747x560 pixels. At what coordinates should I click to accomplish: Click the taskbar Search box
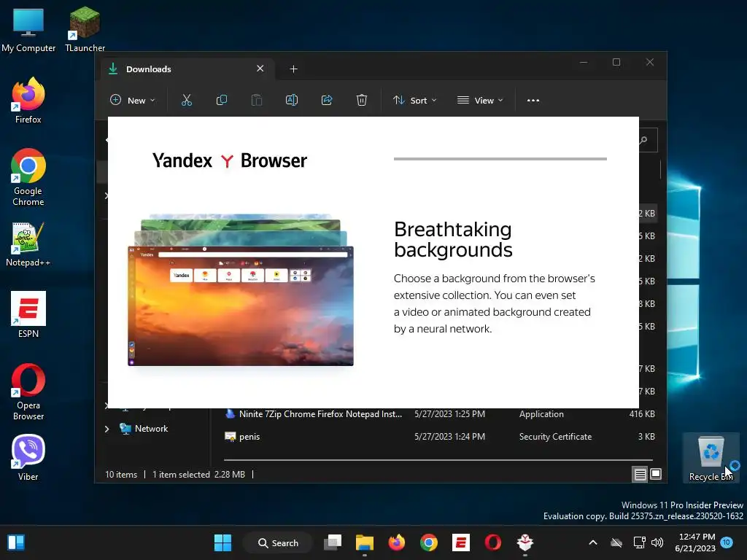coord(278,542)
